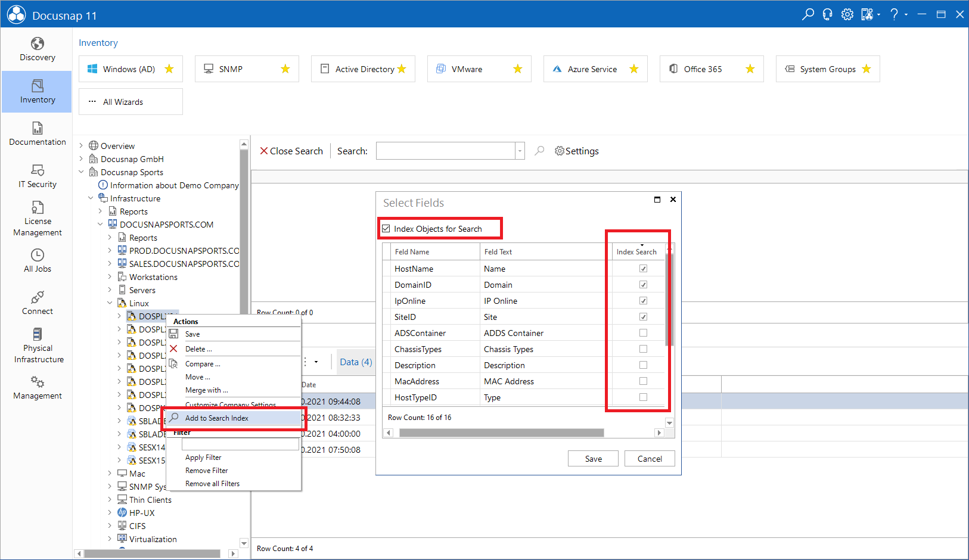Click Save button in Select Fields dialog

(x=594, y=459)
